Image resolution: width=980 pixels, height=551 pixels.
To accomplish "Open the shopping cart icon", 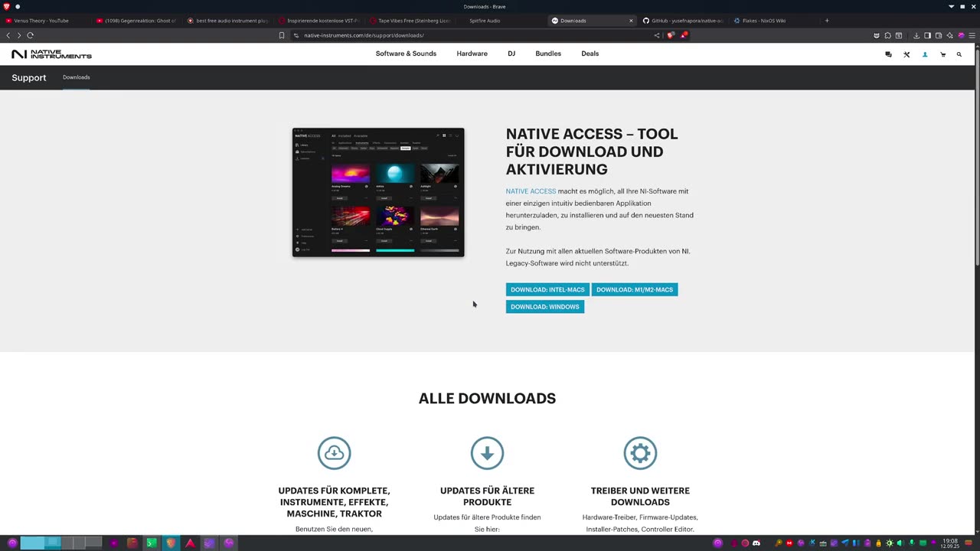I will 942,54.
